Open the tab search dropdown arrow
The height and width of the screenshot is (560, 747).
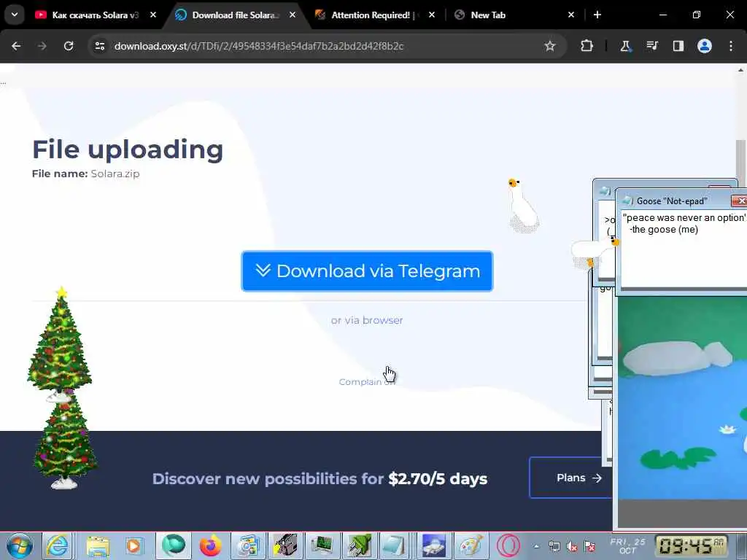[15, 15]
